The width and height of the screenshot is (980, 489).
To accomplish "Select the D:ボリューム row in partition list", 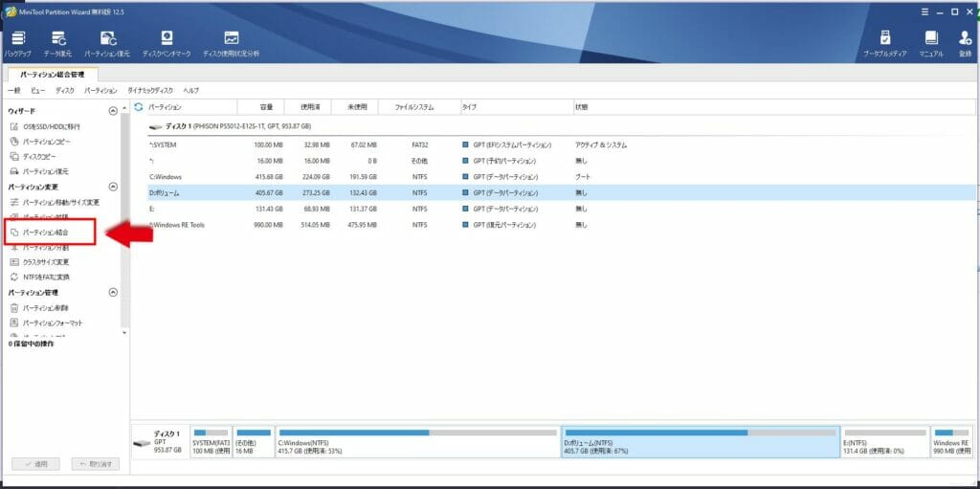I will (561, 192).
